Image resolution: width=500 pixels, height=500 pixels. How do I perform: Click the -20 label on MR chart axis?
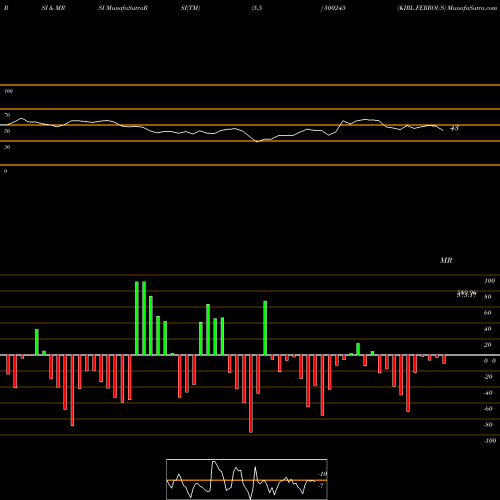point(488,377)
